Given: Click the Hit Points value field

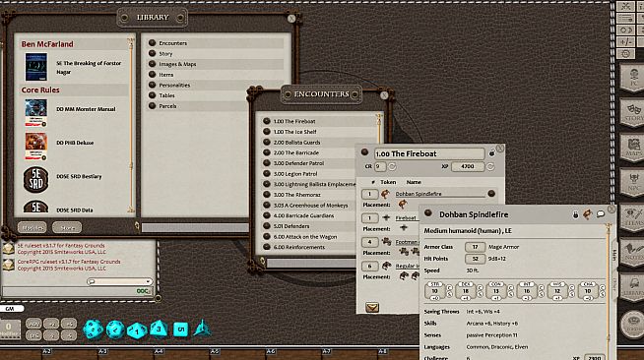Looking at the screenshot, I should [x=476, y=259].
